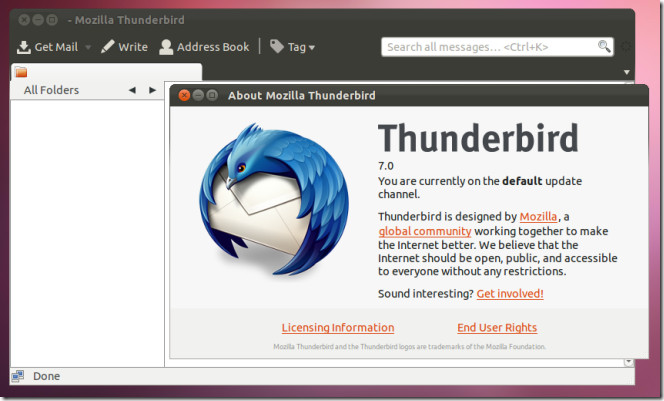Minimize the main Mozilla Thunderbird window
This screenshot has height=401, width=664.
[x=38, y=19]
